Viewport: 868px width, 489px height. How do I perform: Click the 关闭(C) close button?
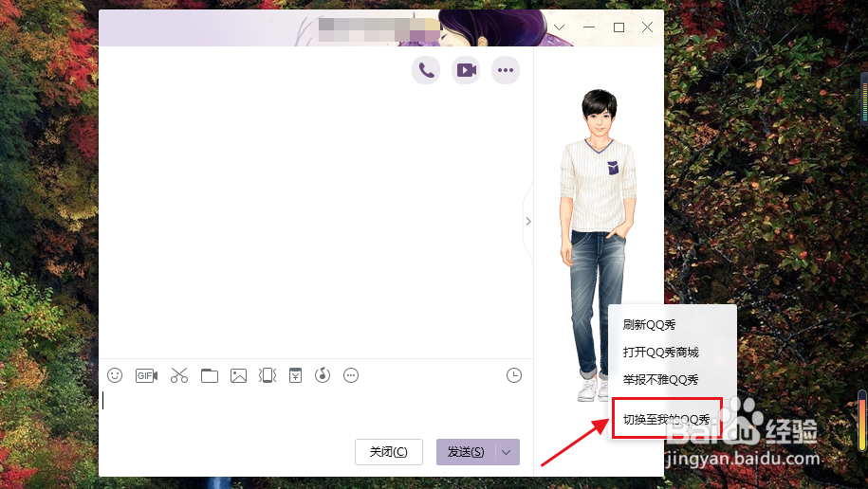(x=389, y=452)
